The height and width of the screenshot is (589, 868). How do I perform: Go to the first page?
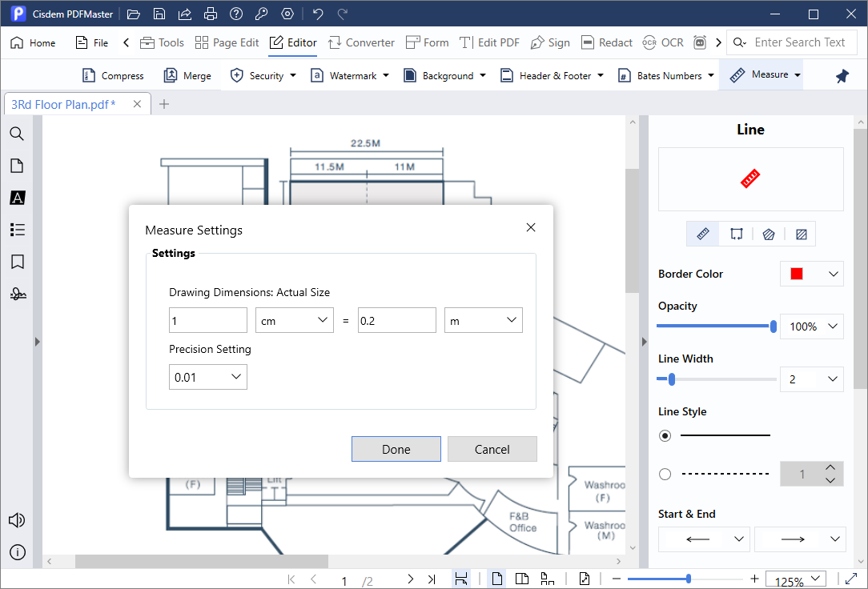pos(291,579)
